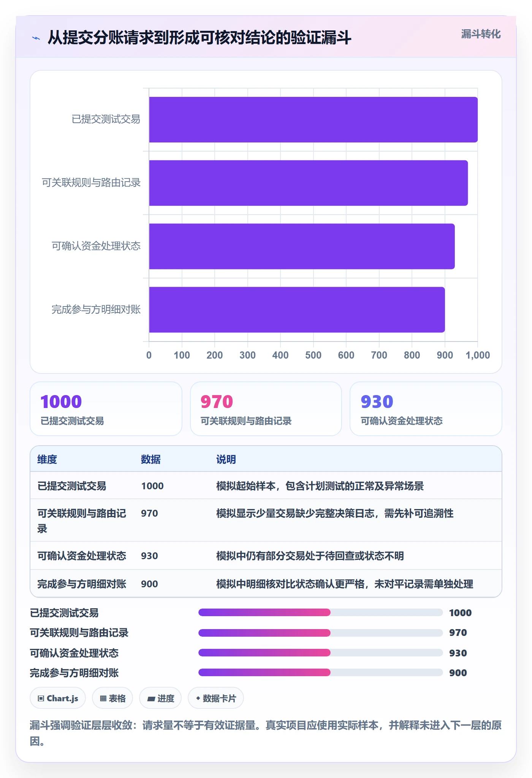Click the 数据卡片 chip

tap(216, 698)
